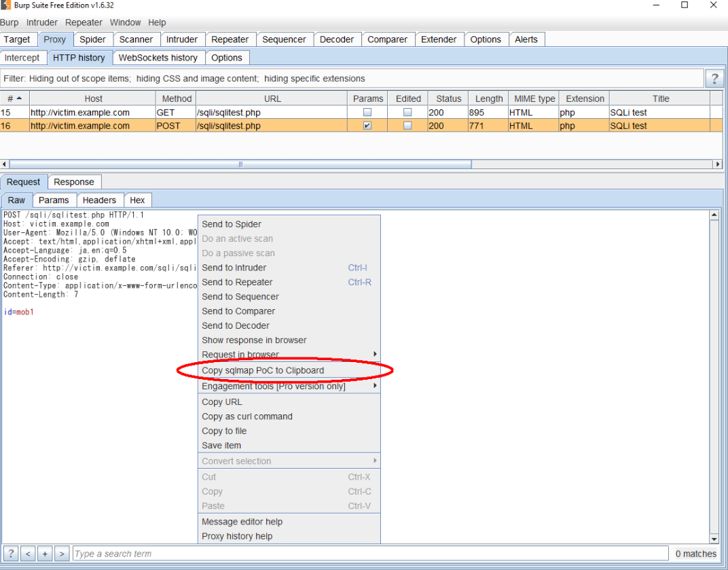The width and height of the screenshot is (728, 570).
Task: Go to previous search match button
Action: pos(28,554)
